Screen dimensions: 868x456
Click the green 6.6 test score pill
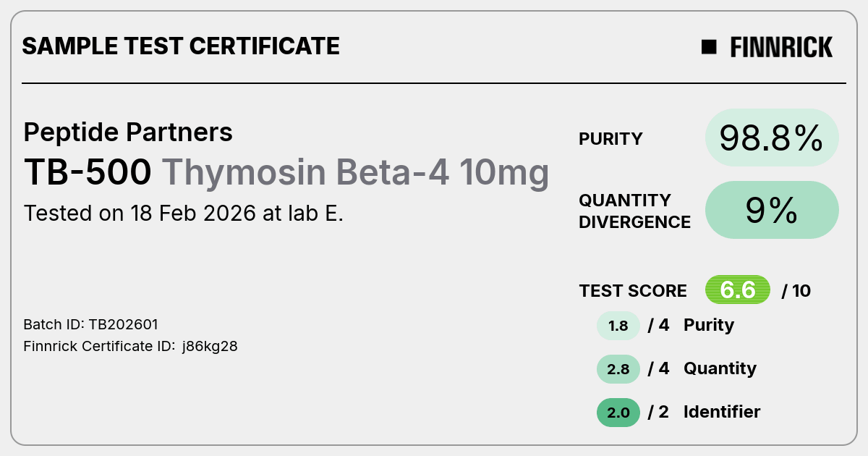point(738,290)
